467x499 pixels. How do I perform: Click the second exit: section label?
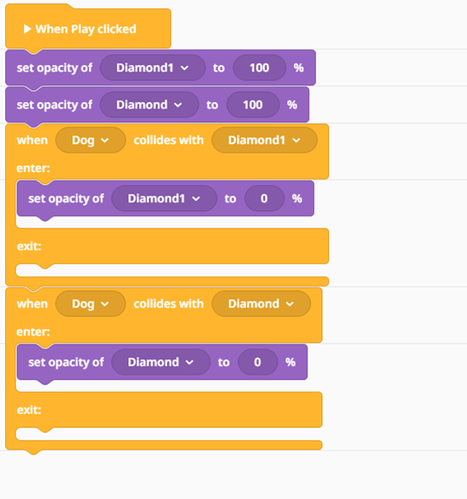point(29,410)
